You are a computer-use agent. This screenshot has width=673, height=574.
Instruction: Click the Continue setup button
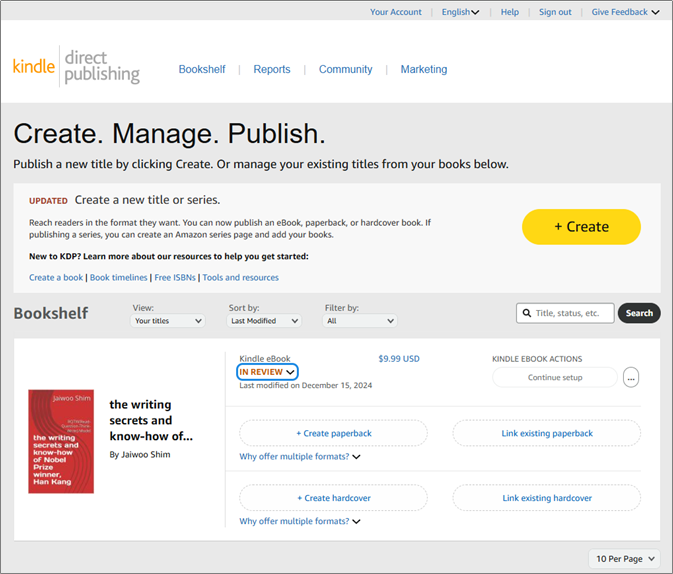coord(555,377)
